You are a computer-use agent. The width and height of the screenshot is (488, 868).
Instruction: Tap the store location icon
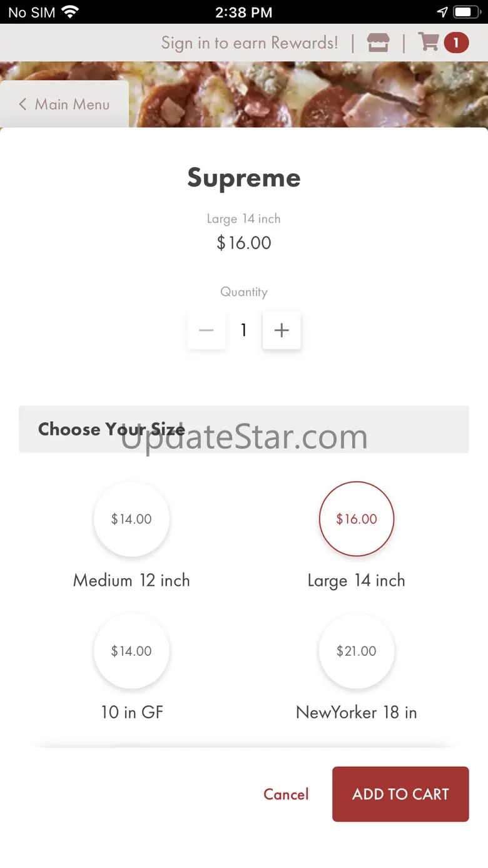click(x=378, y=43)
